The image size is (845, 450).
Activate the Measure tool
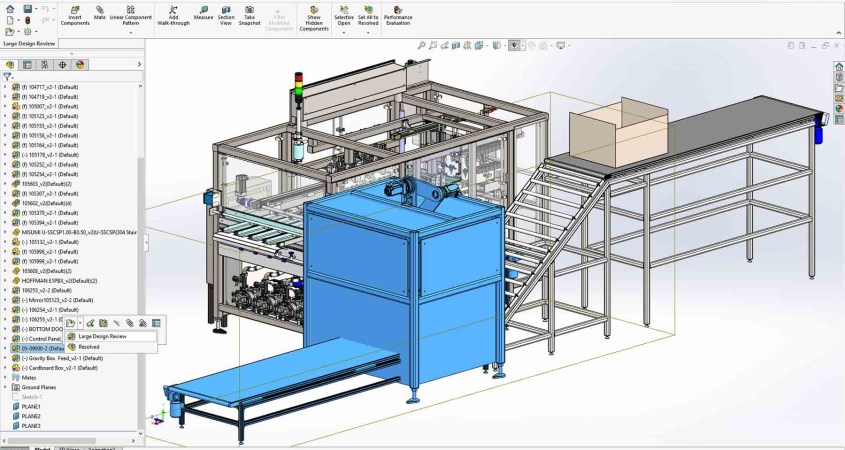click(x=203, y=13)
